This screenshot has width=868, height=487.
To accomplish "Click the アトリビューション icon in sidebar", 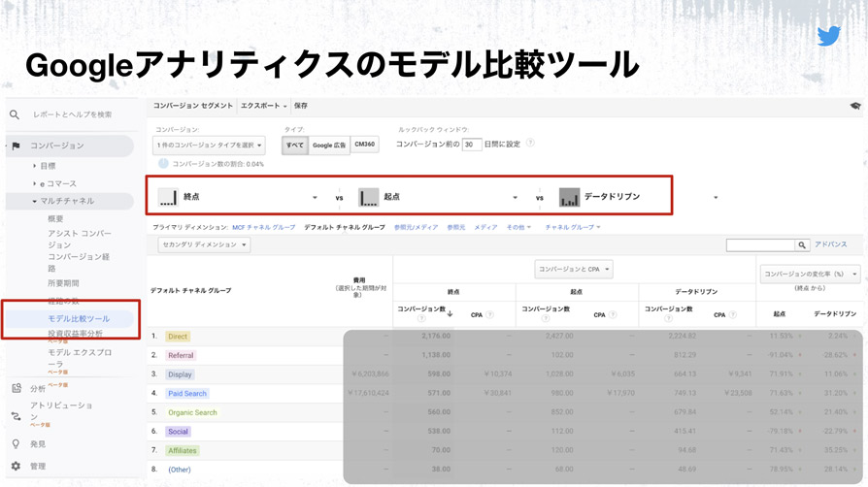I will coord(17,416).
